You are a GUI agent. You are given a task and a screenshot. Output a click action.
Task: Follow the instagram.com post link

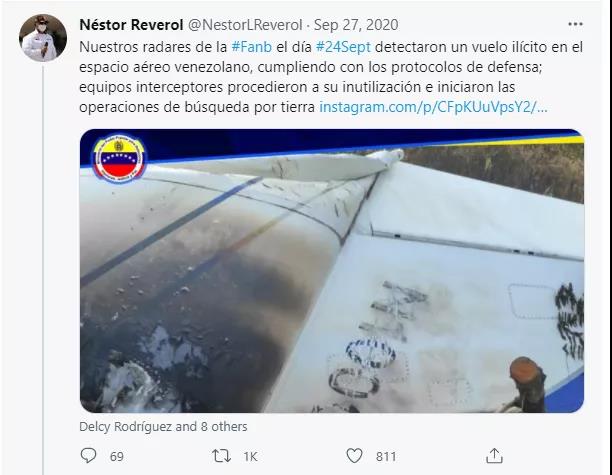pos(433,107)
